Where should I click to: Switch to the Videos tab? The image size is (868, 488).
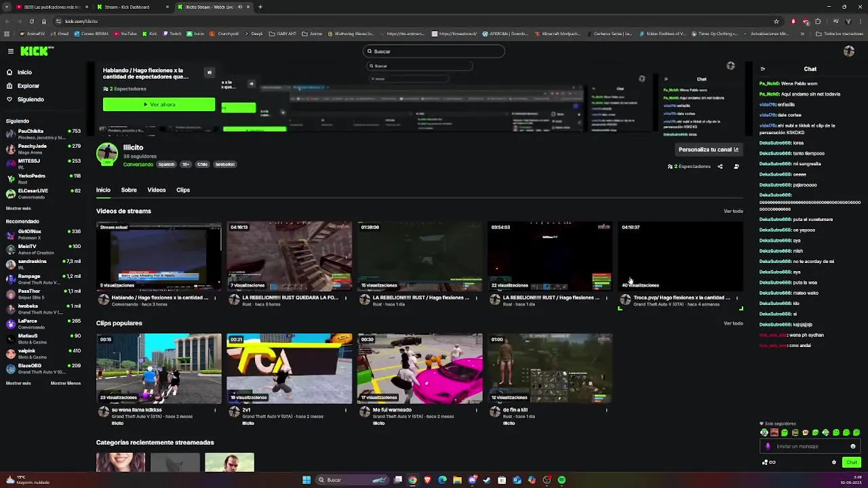(x=157, y=190)
